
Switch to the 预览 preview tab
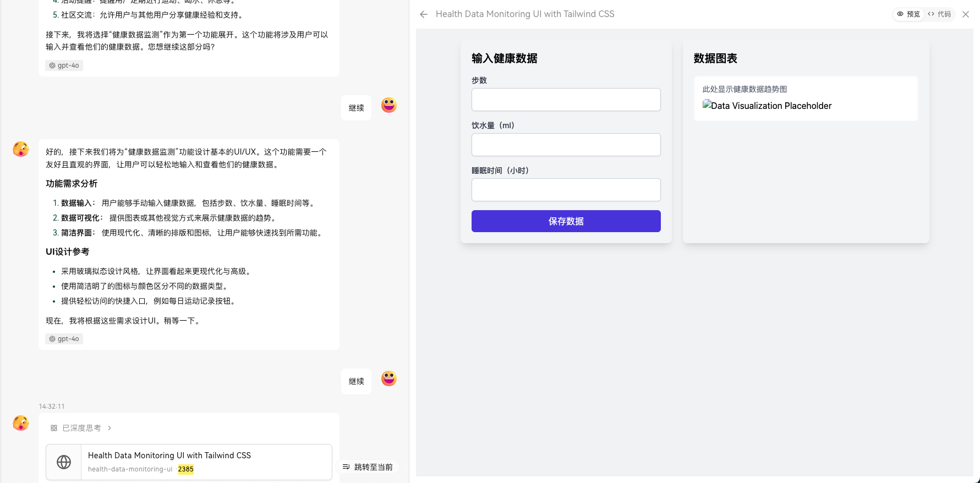point(908,14)
